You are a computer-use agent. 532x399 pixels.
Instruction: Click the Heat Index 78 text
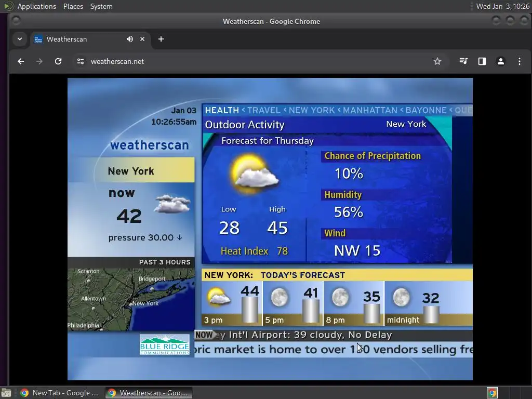(254, 251)
